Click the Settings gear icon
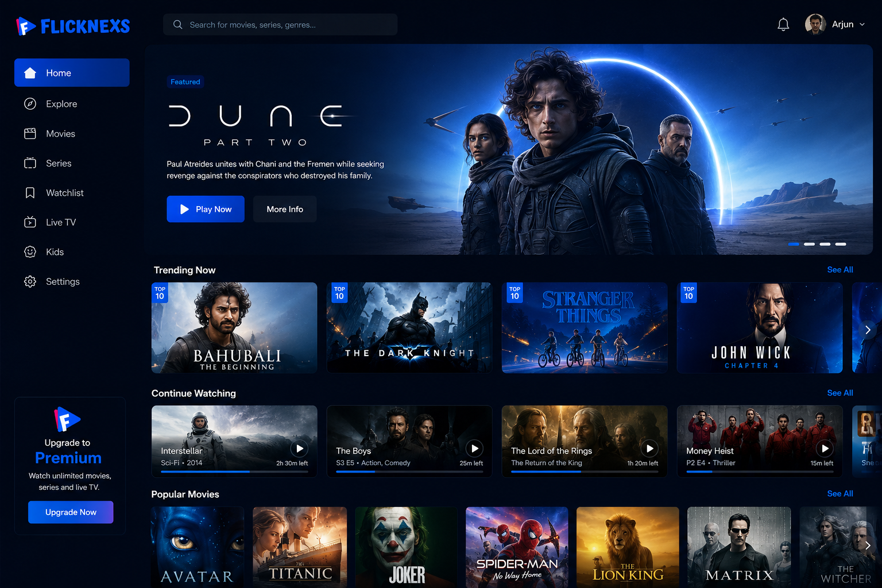The width and height of the screenshot is (882, 588). pyautogui.click(x=30, y=281)
